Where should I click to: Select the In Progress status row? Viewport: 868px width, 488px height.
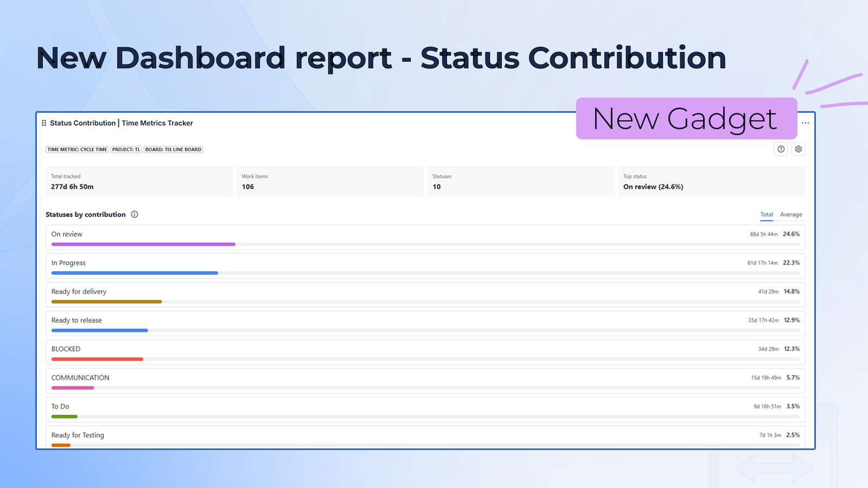click(425, 266)
